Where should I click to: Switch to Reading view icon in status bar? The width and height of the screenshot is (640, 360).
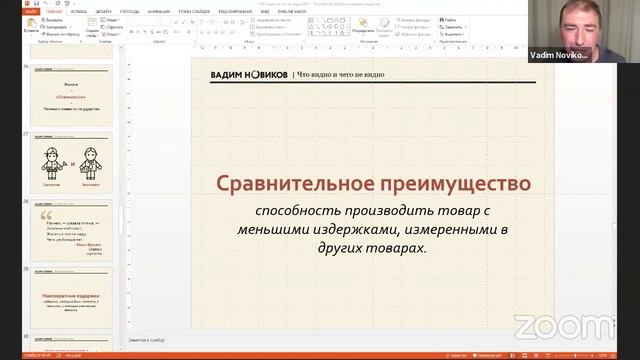click(536, 356)
